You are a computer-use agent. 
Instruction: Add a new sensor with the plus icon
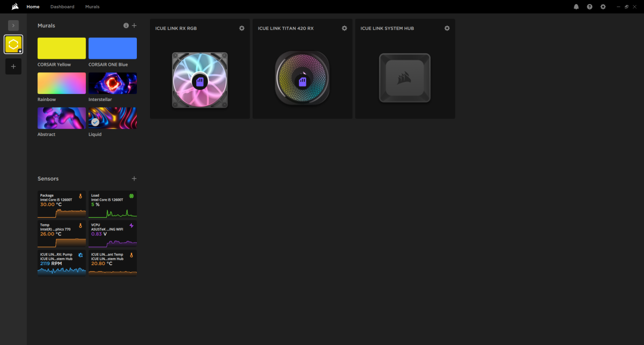pos(134,179)
